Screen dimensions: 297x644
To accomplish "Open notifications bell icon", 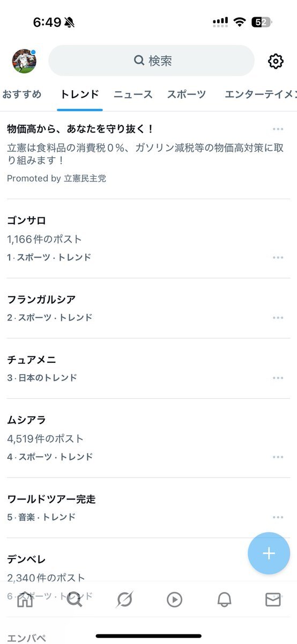I will [224, 599].
